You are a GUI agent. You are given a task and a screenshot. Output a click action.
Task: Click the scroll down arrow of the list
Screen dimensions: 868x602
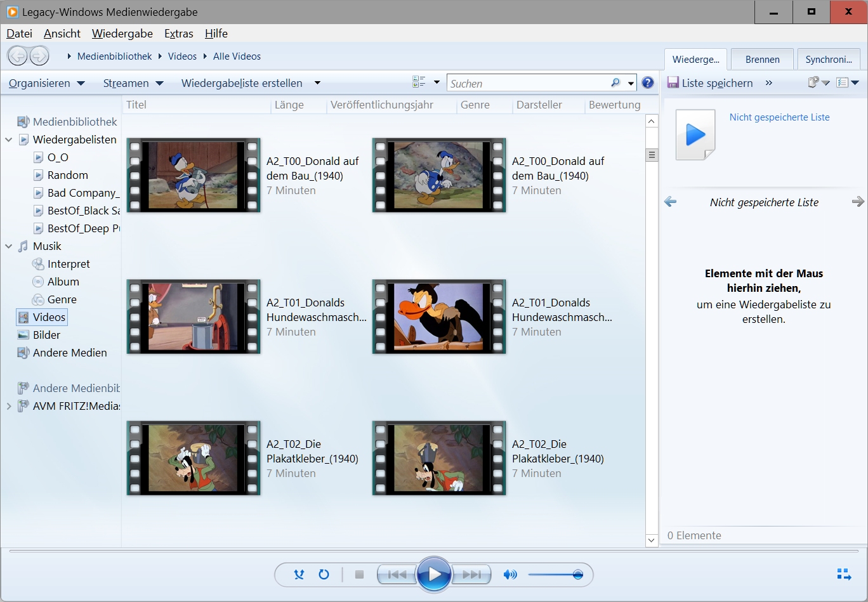pyautogui.click(x=652, y=540)
